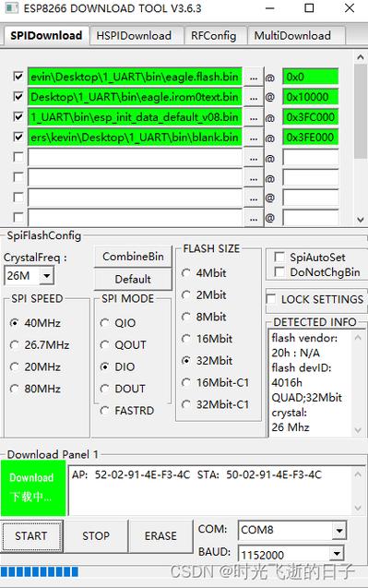The width and height of the screenshot is (368, 588).
Task: Click the 0x10000 address field
Action: click(x=310, y=97)
